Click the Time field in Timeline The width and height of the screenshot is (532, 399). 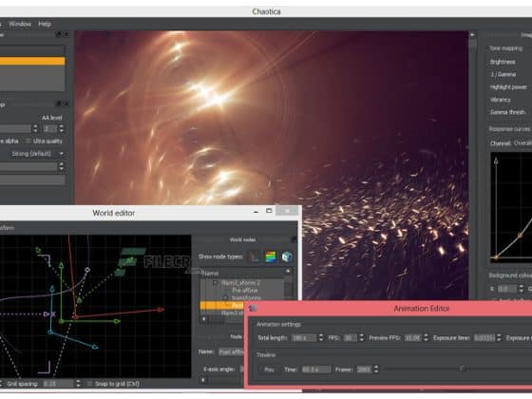pyautogui.click(x=315, y=370)
